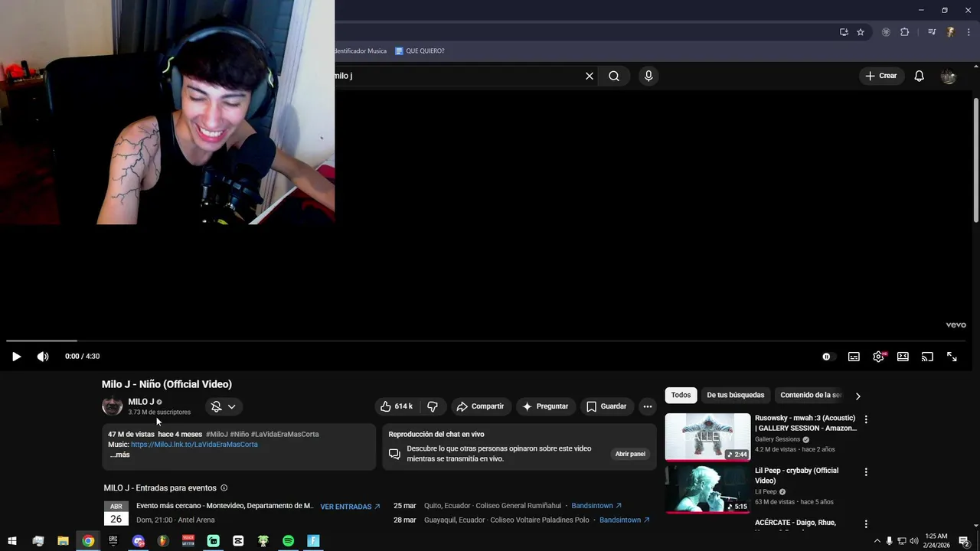Viewport: 980px width, 551px height.
Task: Click info icon beside Entradas para eventos
Action: click(x=224, y=488)
